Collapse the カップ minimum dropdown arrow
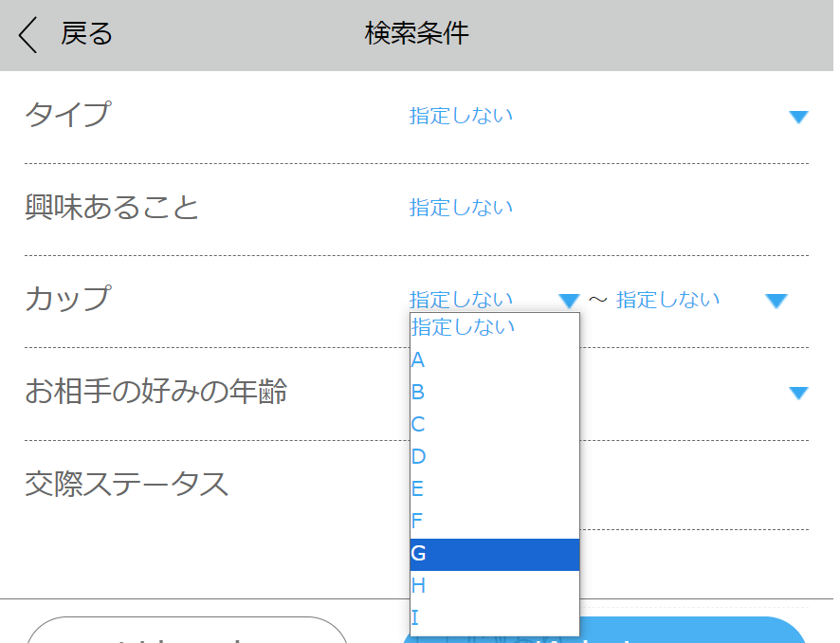Viewport: 840px width, 643px height. coord(568,301)
